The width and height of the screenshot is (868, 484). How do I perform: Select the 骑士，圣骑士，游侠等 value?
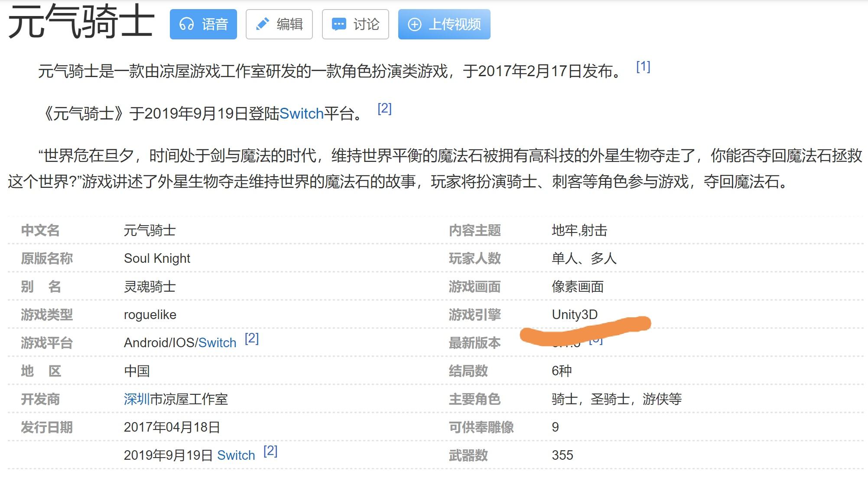[x=617, y=399]
